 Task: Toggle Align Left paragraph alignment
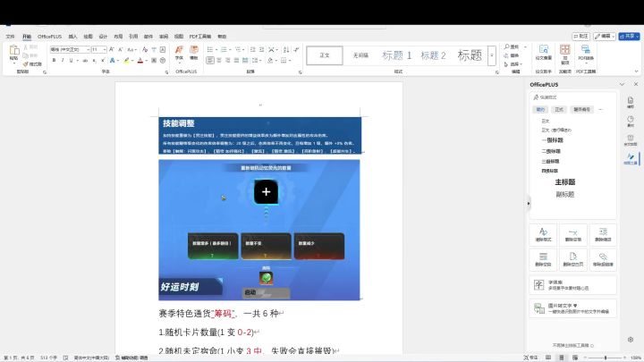210,61
